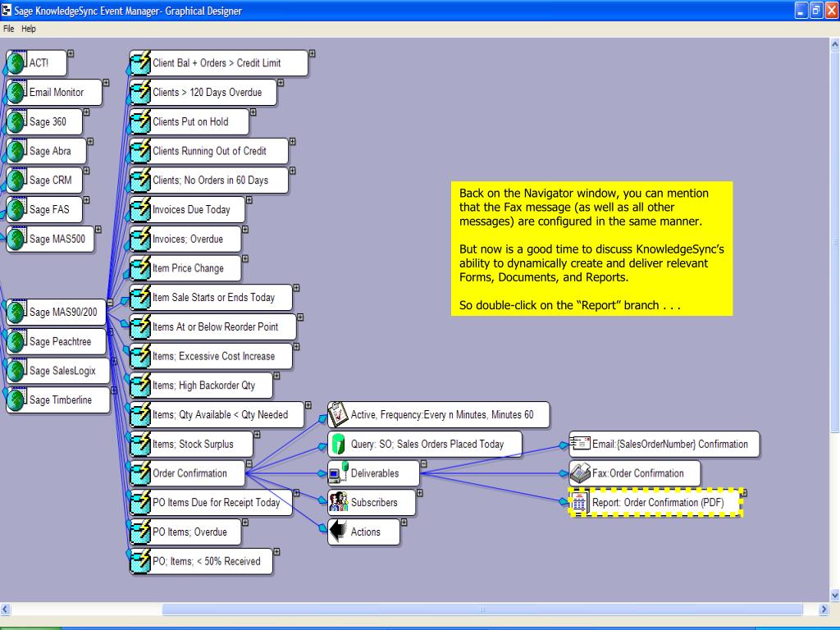Viewport: 840px width, 630px height.
Task: Open the File menu
Action: click(8, 29)
